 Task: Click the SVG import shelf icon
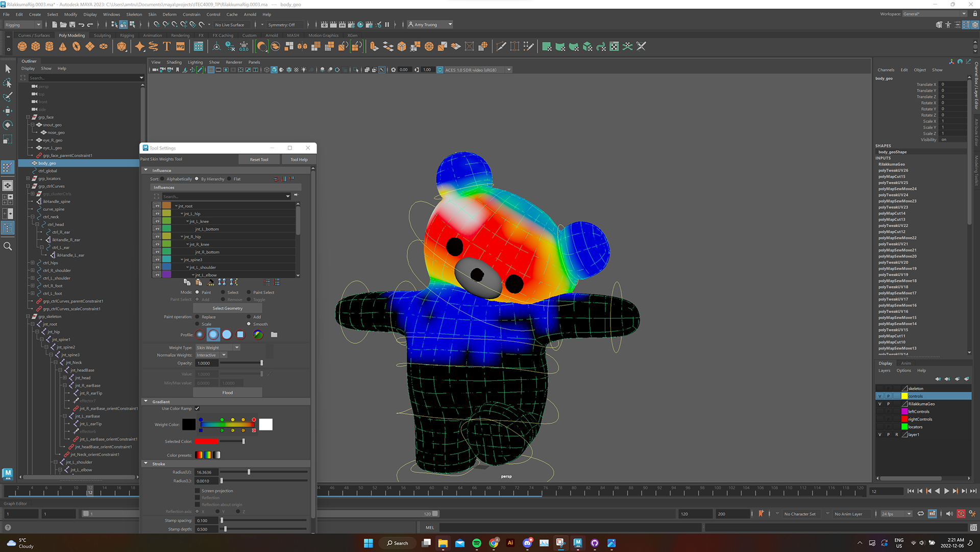(180, 46)
